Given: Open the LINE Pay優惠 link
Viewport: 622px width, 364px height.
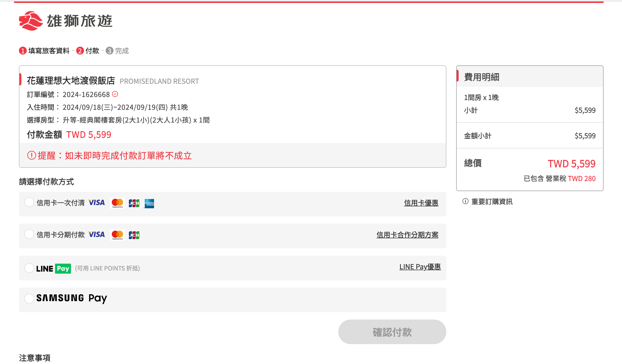Looking at the screenshot, I should click(420, 267).
